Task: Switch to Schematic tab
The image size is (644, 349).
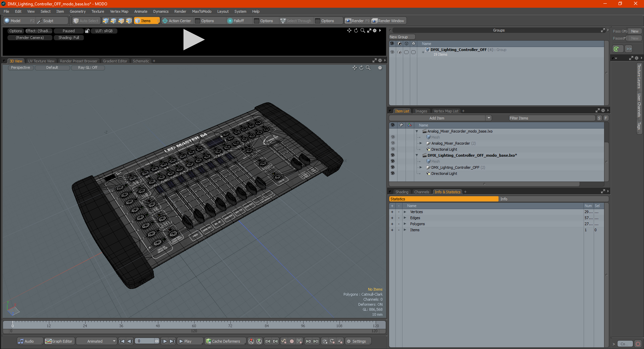Action: click(141, 61)
